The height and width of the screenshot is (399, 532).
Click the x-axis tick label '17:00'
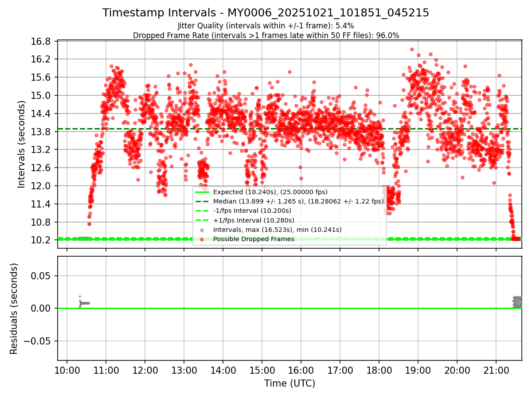[340, 370]
